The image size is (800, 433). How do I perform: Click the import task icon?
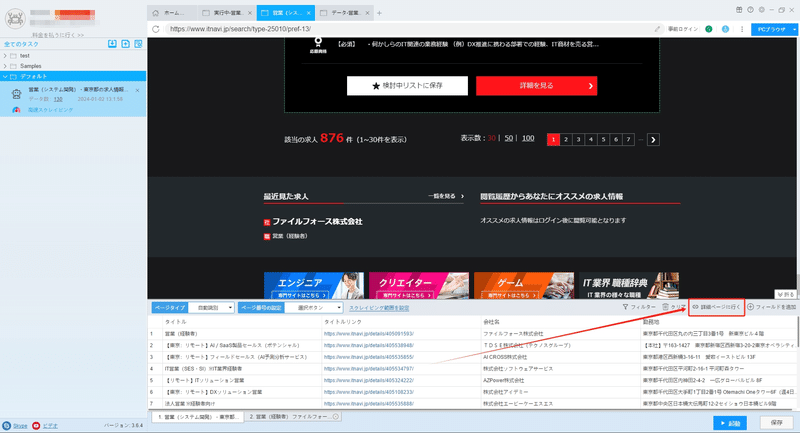click(x=112, y=44)
